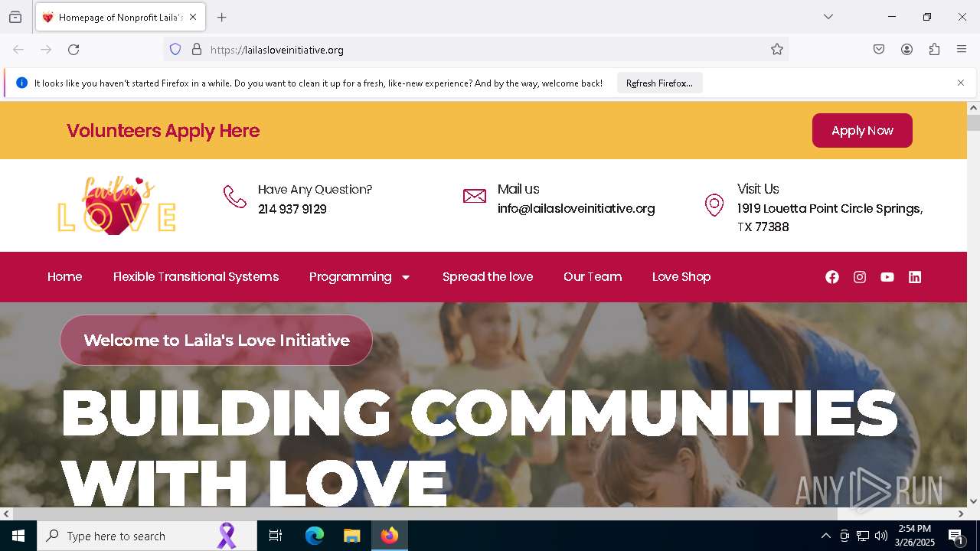The image size is (980, 551).
Task: Open the Firefox application menu
Action: [962, 50]
